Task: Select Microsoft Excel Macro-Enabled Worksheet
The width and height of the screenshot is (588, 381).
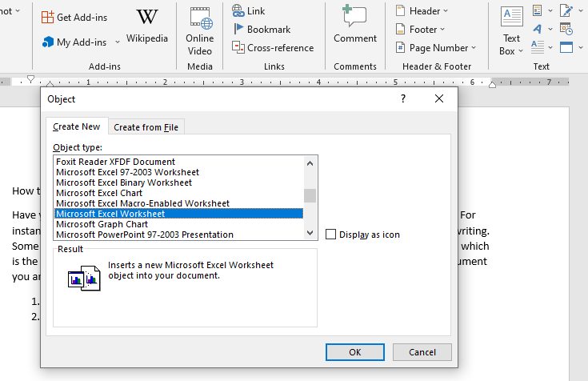Action: 178,203
